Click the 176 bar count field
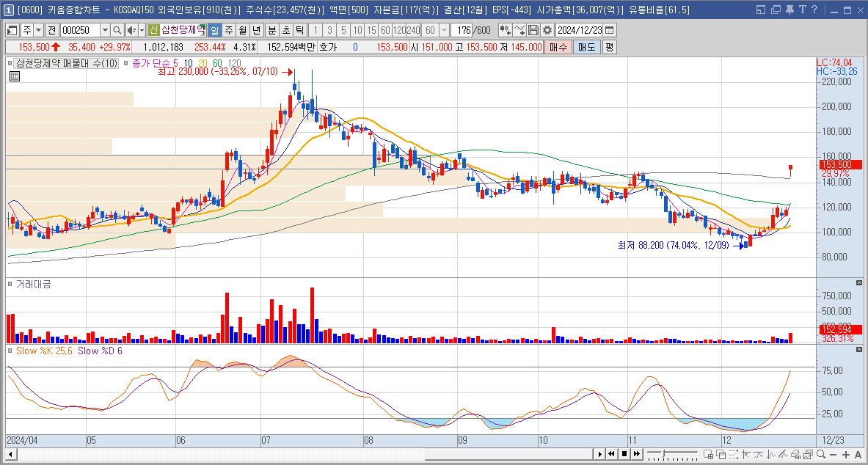The height and width of the screenshot is (465, 868). [461, 30]
